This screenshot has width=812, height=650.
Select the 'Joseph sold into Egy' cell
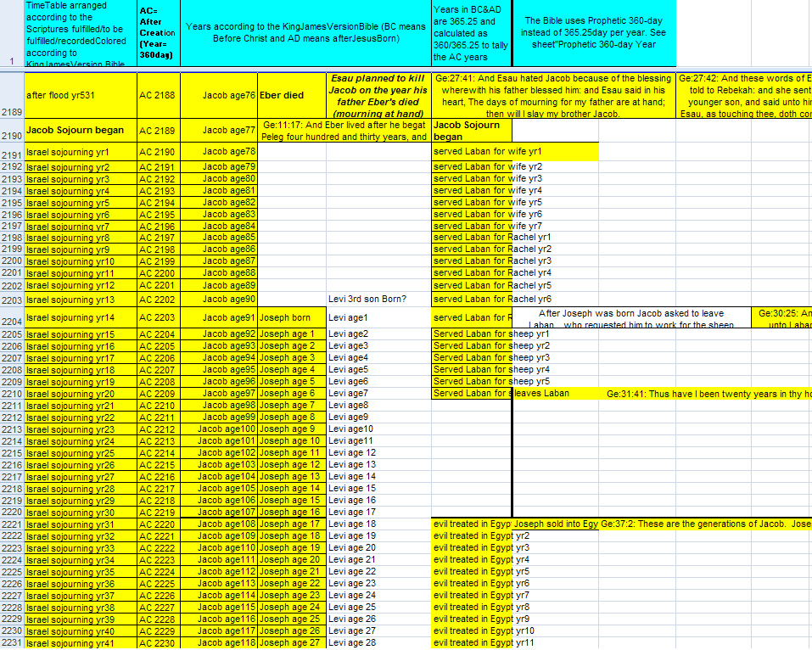pos(556,524)
